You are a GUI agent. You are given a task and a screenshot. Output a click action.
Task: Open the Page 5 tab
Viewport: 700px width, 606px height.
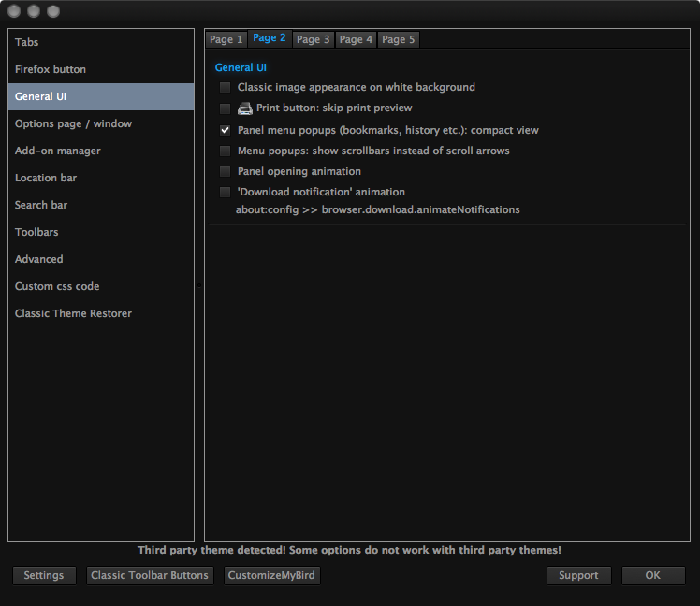pos(399,39)
